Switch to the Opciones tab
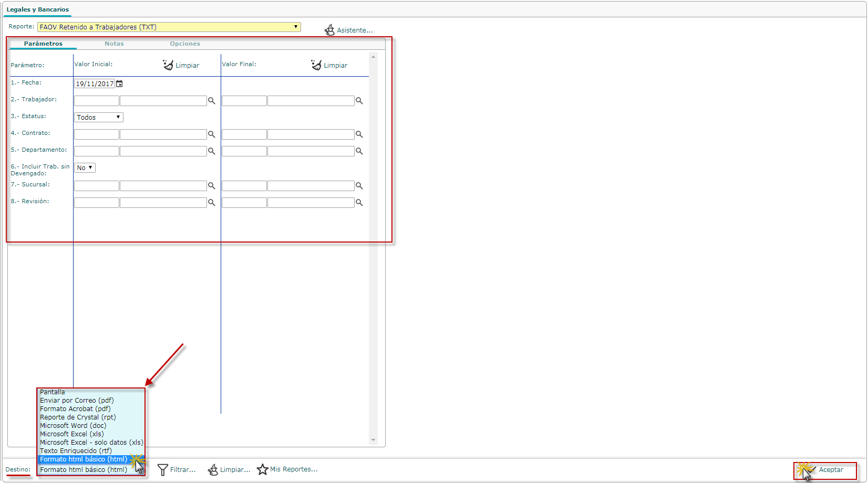This screenshot has height=483, width=868. pos(185,44)
